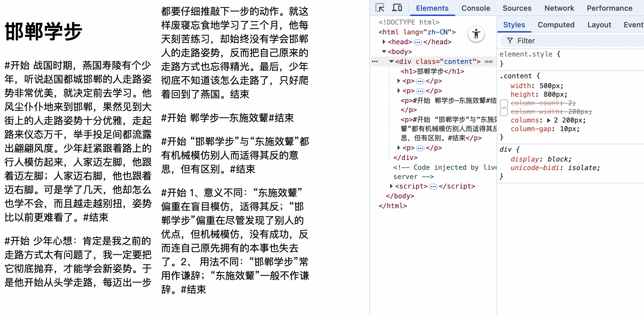Click the display: block user-agent declaration
644x315 pixels.
pos(541,159)
